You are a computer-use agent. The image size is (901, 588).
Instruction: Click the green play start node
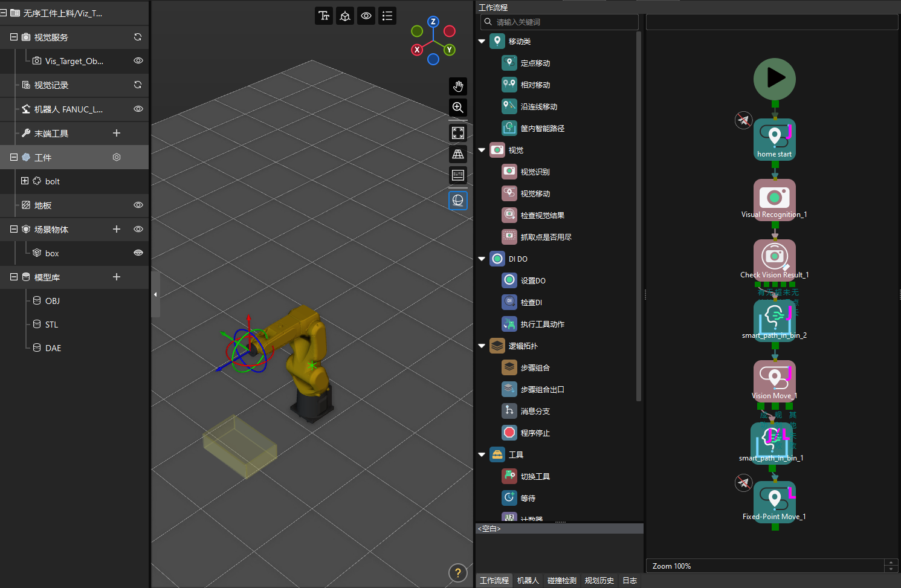coord(774,79)
